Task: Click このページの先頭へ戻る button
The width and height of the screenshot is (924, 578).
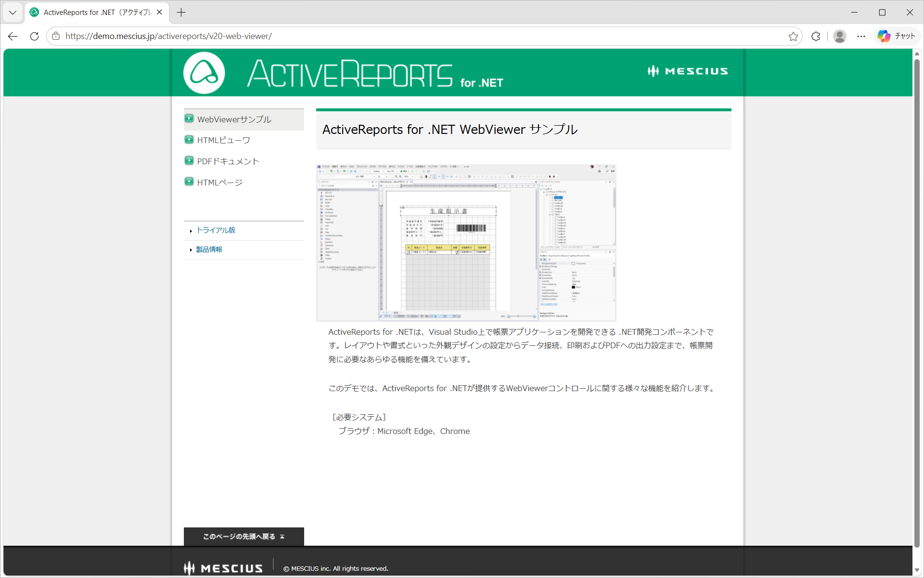Action: [x=244, y=537]
